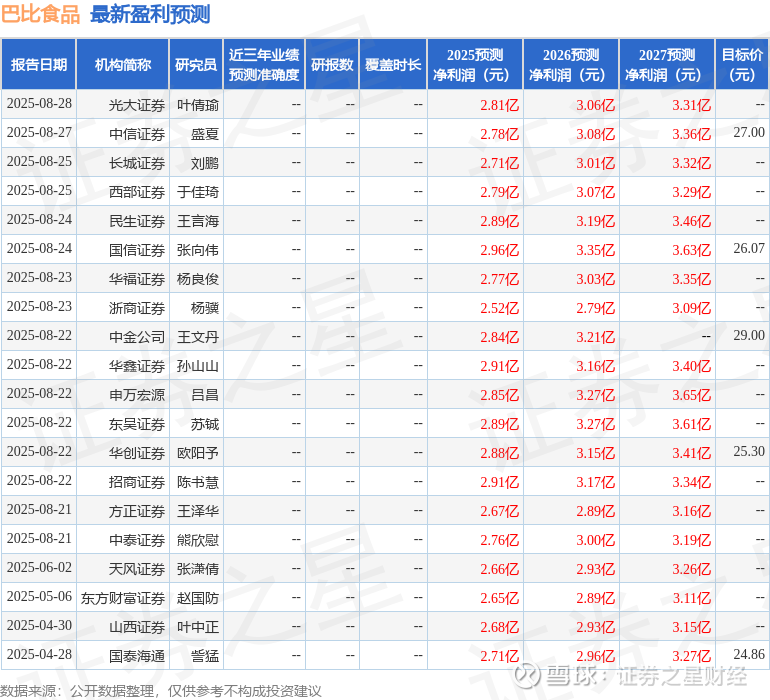The image size is (770, 700).
Task: Click the 机构简称 column header
Action: tap(123, 64)
